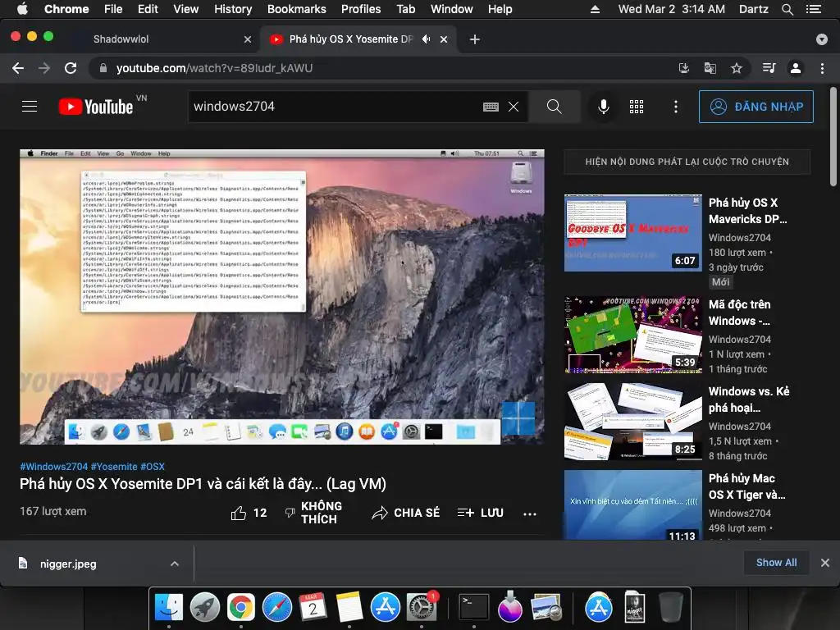Open the YouTube apps grid
Screen dimensions: 840x630
pyautogui.click(x=637, y=107)
